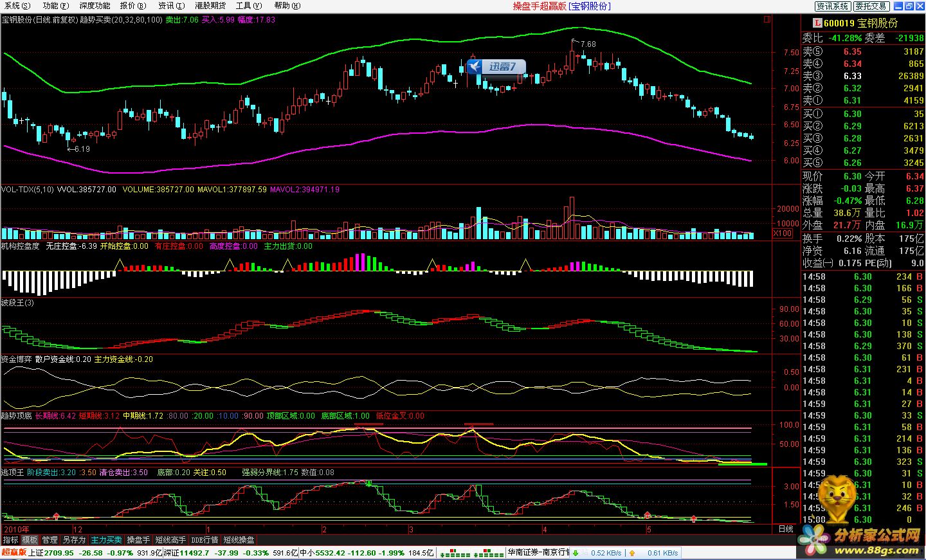Viewport: 926px width, 560px height.
Task: Click the 华南证券-南京行情 server label
Action: pyautogui.click(x=538, y=552)
